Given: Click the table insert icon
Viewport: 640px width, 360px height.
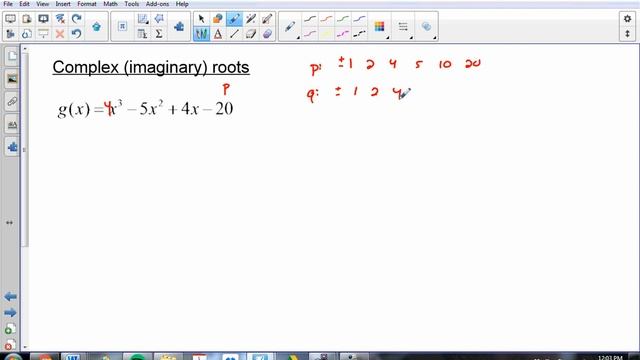Looking at the screenshot, I should pyautogui.click(x=142, y=34).
